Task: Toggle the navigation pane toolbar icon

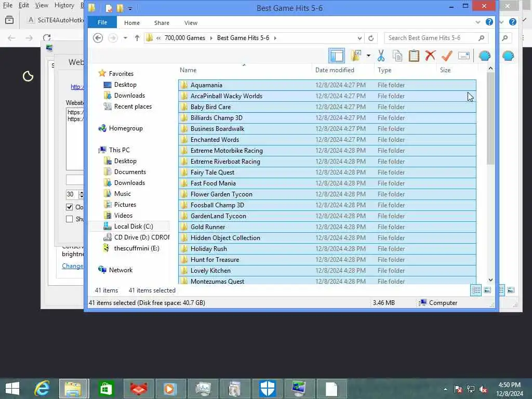Action: coord(337,56)
